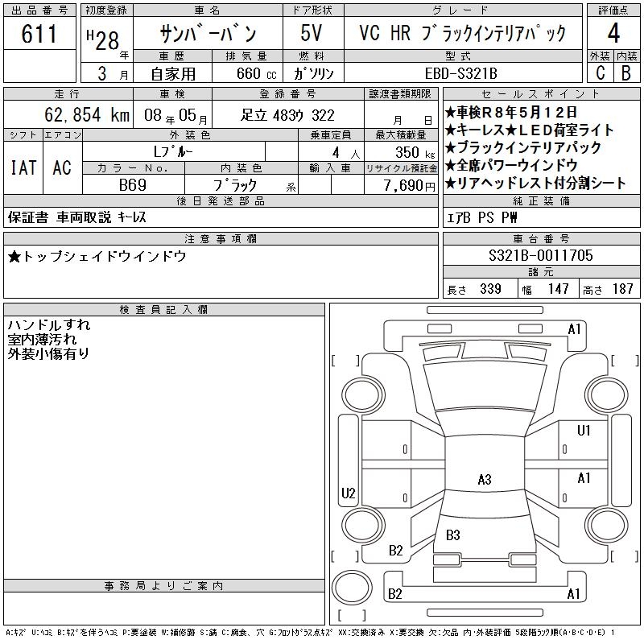Click 車両取説 in later-shipped parts
644x644 pixels.
click(x=84, y=217)
